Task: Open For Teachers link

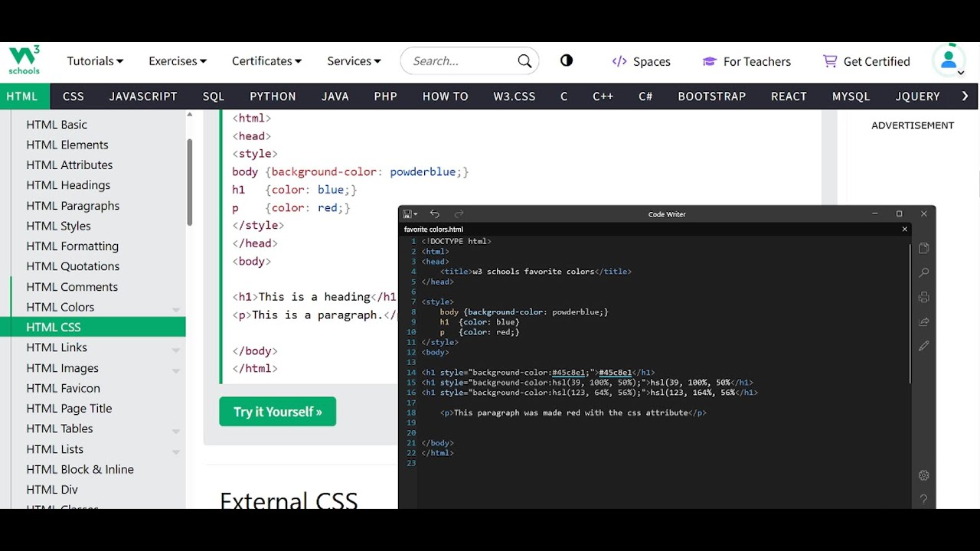Action: pos(746,61)
